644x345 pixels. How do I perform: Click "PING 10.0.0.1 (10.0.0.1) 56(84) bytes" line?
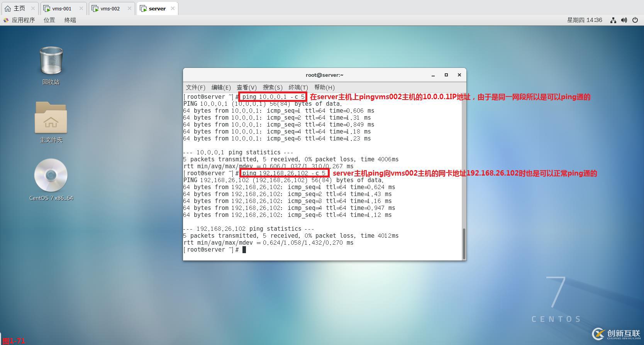pyautogui.click(x=263, y=104)
